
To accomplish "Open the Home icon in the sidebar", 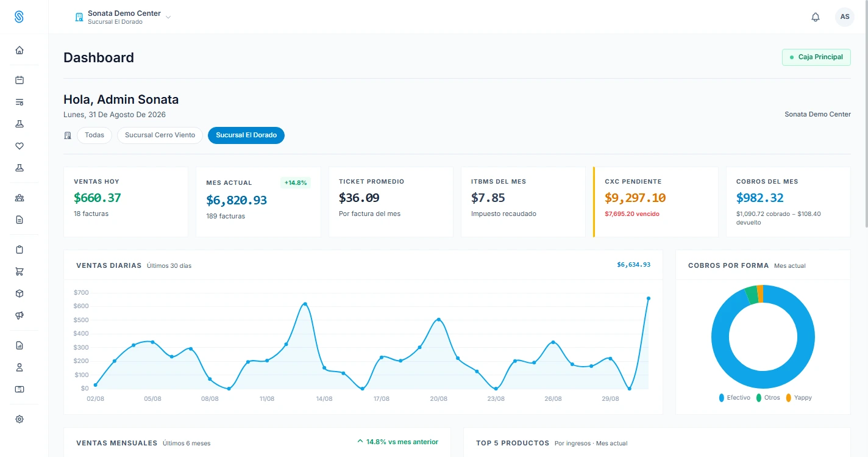I will point(20,50).
